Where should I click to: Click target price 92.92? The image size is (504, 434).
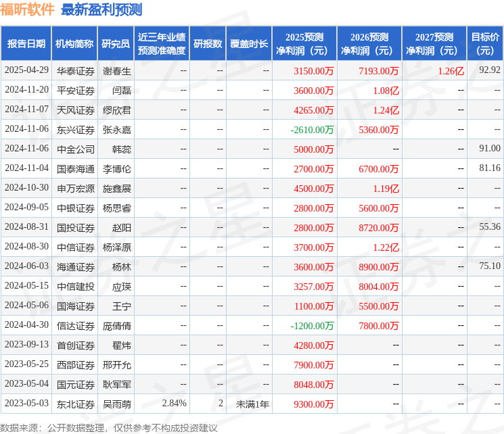490,70
